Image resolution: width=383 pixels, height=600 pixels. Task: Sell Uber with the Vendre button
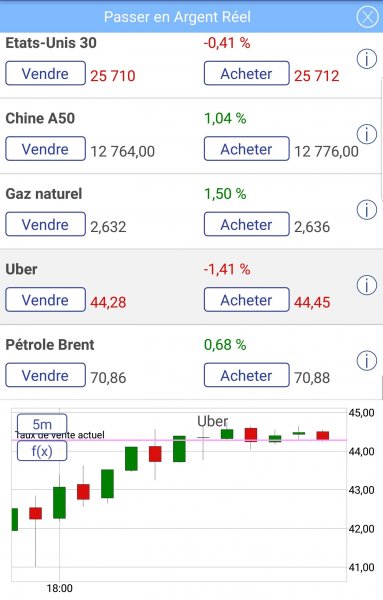[x=45, y=299]
